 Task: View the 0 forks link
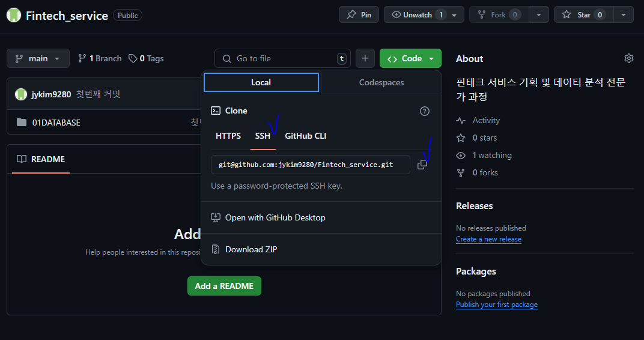coord(485,173)
